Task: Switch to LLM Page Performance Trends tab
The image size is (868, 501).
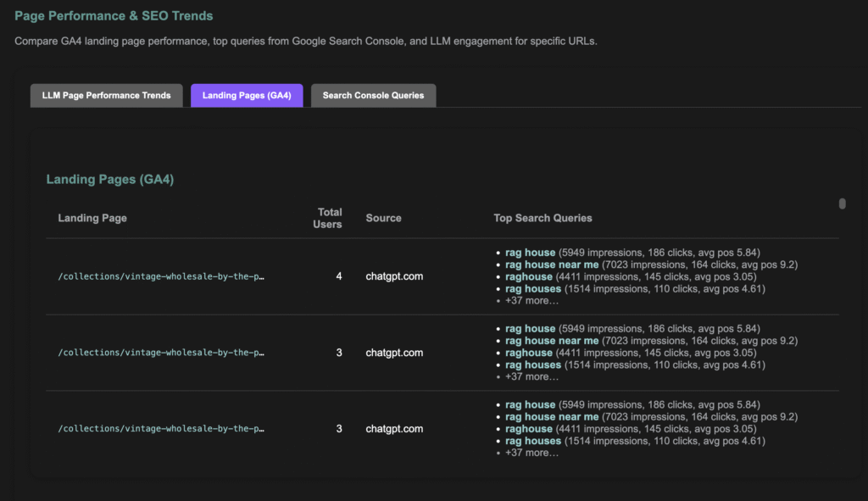Action: [x=106, y=96]
